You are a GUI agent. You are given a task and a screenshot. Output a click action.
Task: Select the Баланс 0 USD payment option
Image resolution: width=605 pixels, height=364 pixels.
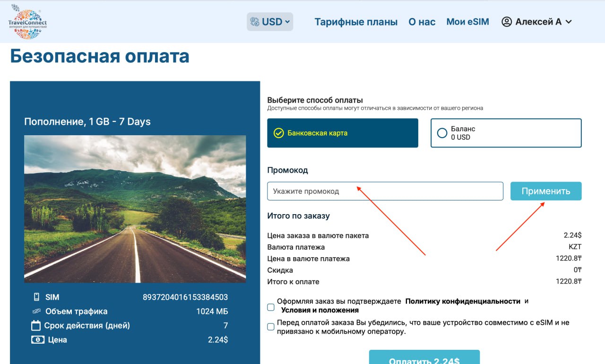pyautogui.click(x=506, y=133)
